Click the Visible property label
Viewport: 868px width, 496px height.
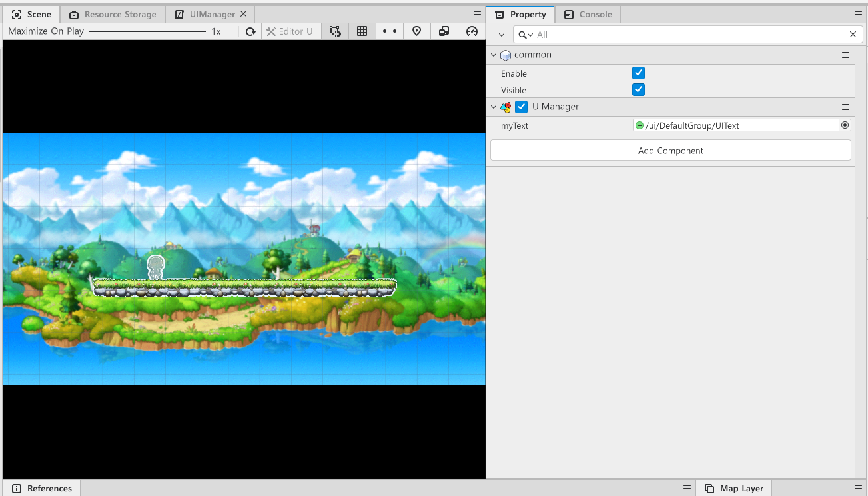coord(514,90)
